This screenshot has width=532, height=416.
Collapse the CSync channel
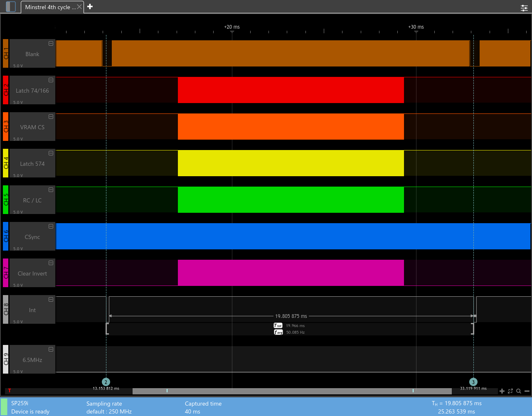coord(51,226)
